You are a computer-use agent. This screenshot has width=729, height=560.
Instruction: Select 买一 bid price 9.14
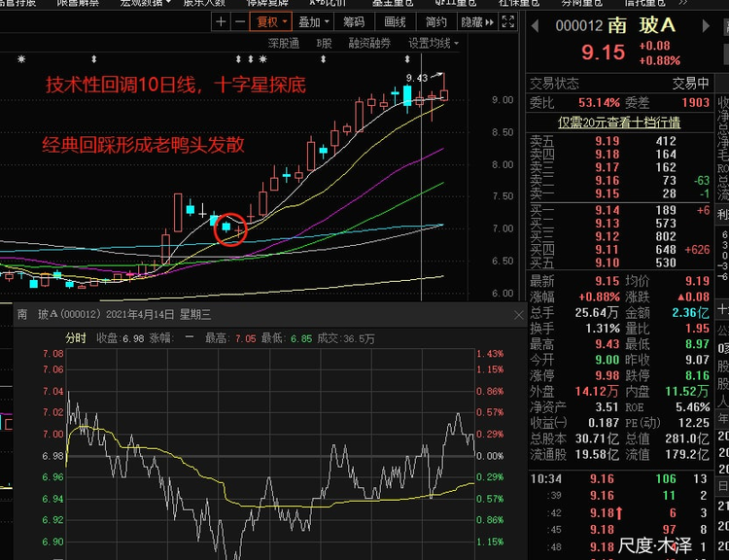pyautogui.click(x=607, y=210)
